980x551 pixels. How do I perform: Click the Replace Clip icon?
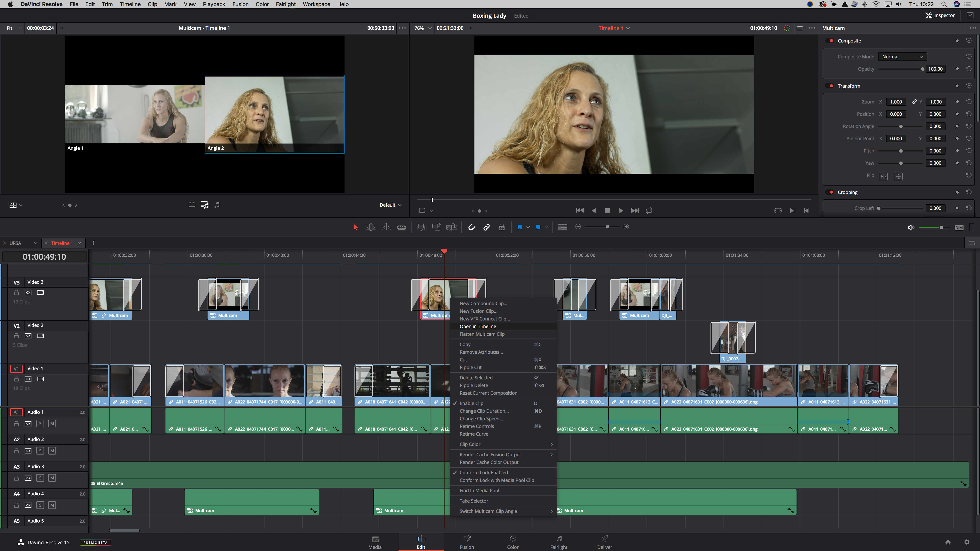tap(452, 227)
